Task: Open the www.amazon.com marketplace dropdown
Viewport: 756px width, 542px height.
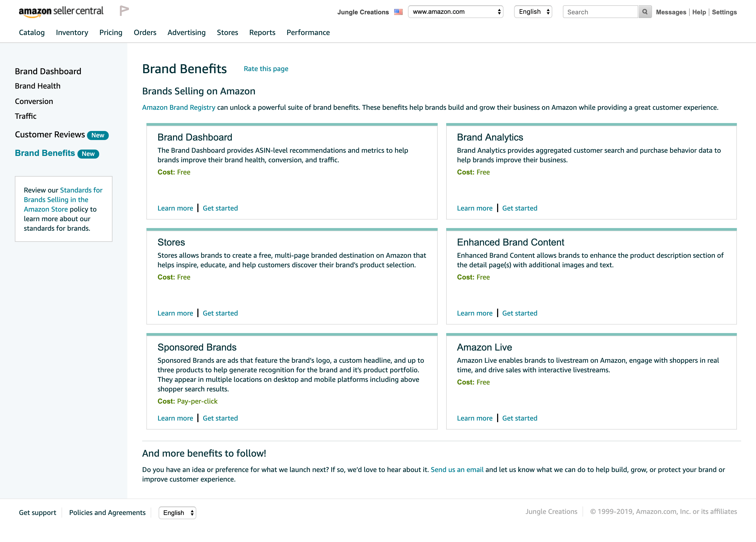Action: [455, 12]
